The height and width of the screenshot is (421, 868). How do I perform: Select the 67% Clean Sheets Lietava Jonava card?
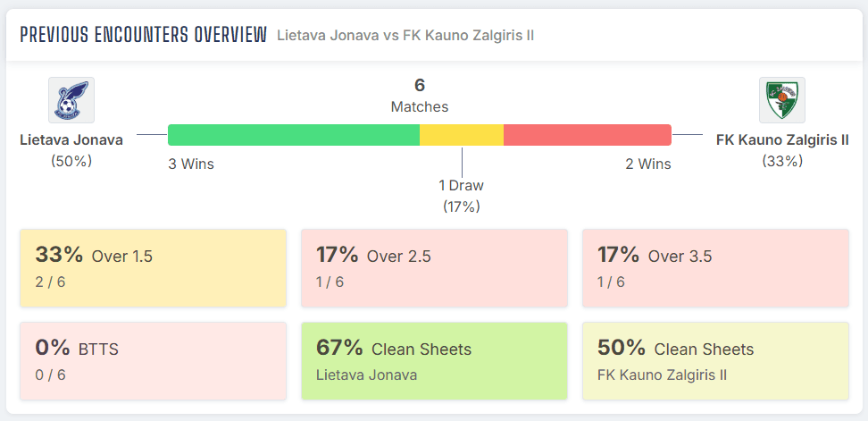coord(435,361)
